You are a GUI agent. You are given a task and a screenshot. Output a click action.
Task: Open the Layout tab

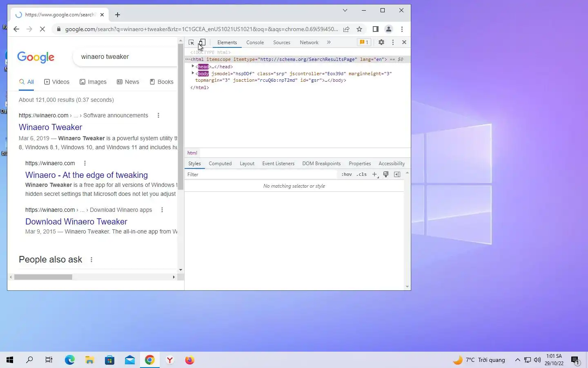click(247, 164)
